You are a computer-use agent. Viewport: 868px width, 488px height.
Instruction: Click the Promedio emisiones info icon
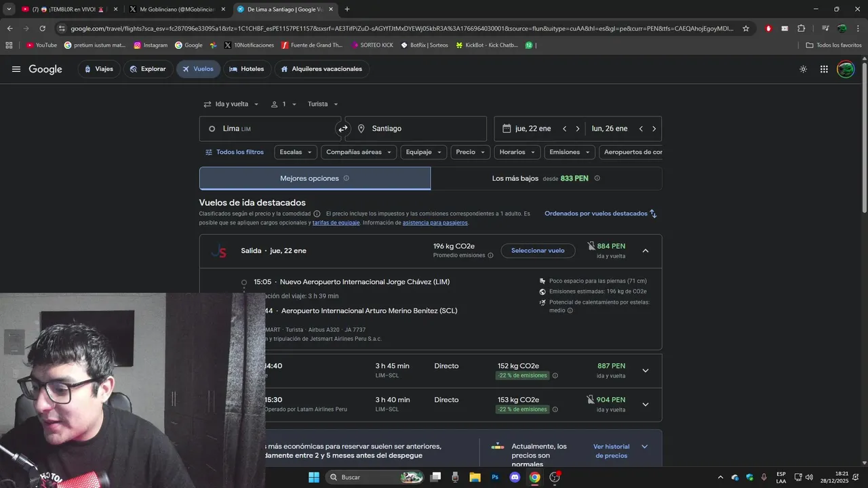490,256
